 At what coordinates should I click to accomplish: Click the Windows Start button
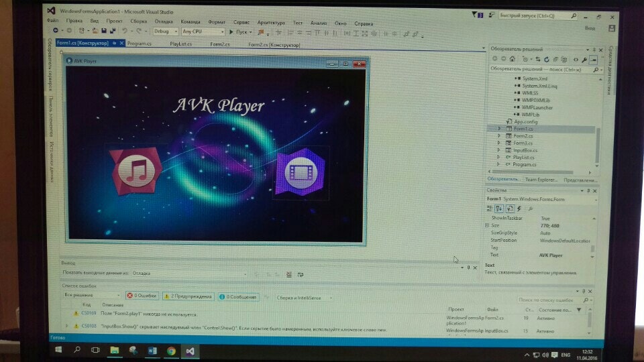pos(58,350)
